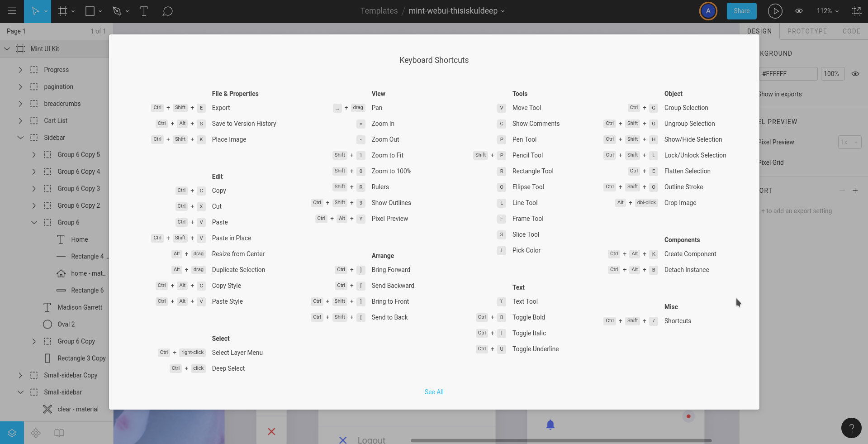Select the Small-sidebar layer
Screen dimensions: 868x444
point(63,392)
